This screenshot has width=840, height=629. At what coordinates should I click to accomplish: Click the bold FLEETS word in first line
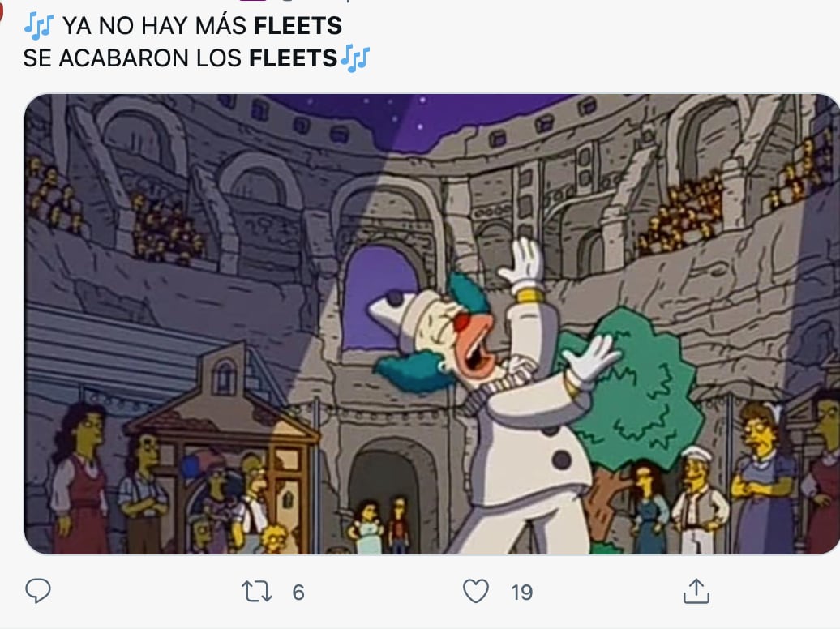click(x=298, y=26)
